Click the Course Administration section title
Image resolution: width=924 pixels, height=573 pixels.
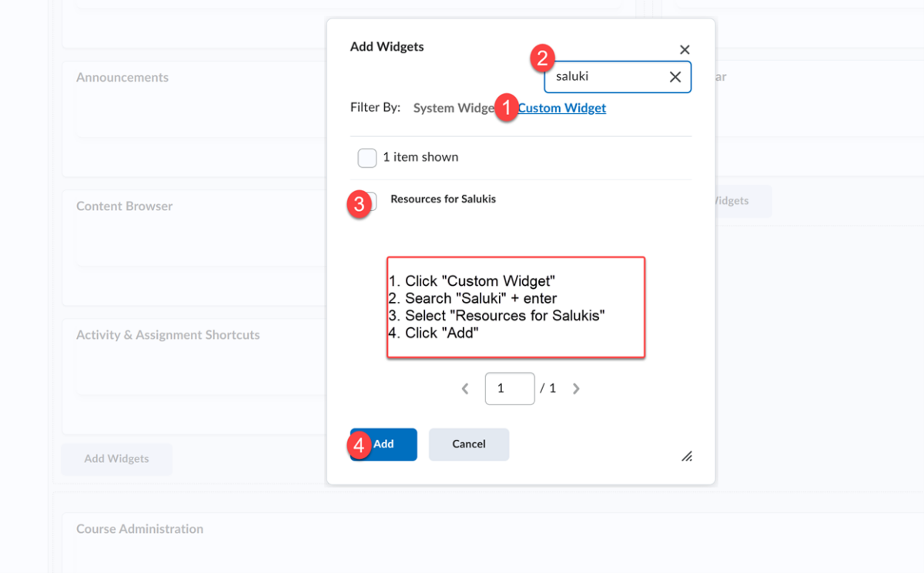click(139, 529)
